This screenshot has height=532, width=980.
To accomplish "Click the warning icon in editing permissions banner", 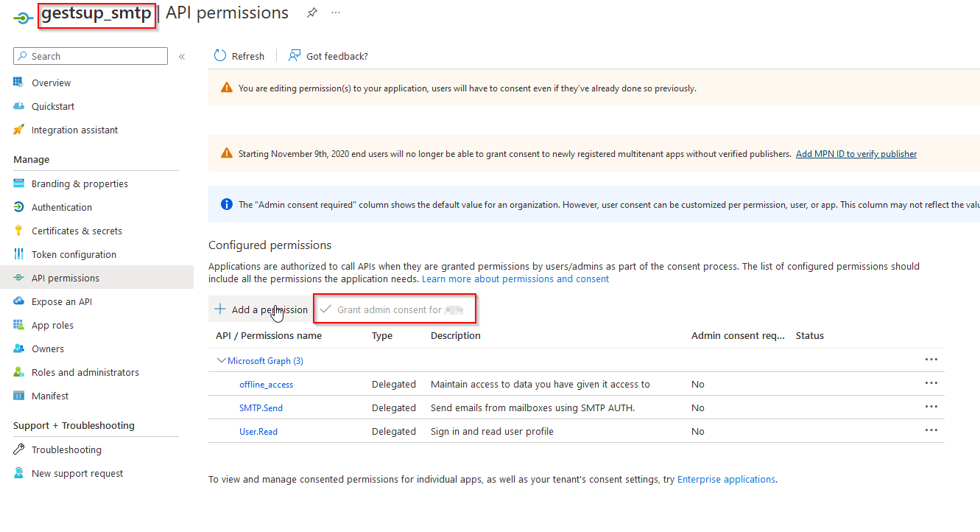I will coord(227,88).
